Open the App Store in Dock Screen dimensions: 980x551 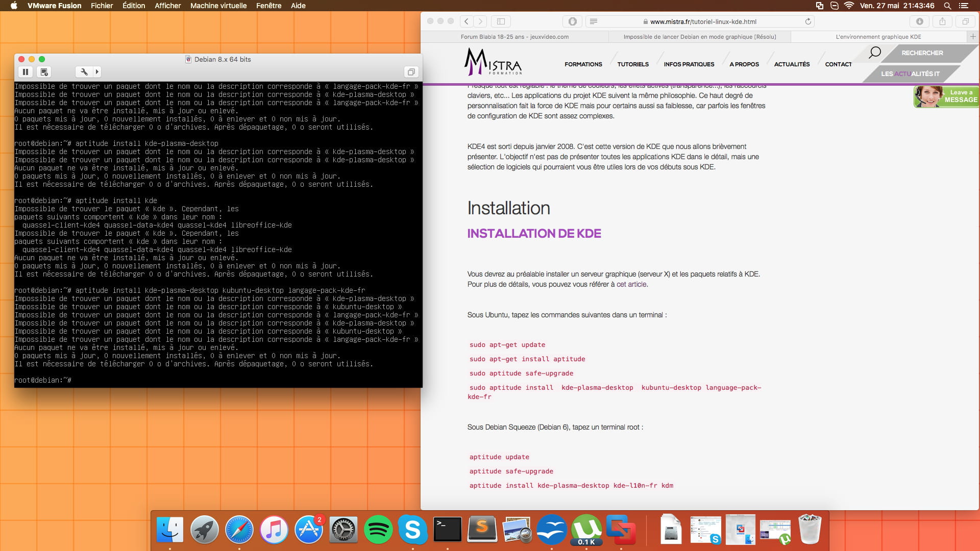[x=309, y=530]
